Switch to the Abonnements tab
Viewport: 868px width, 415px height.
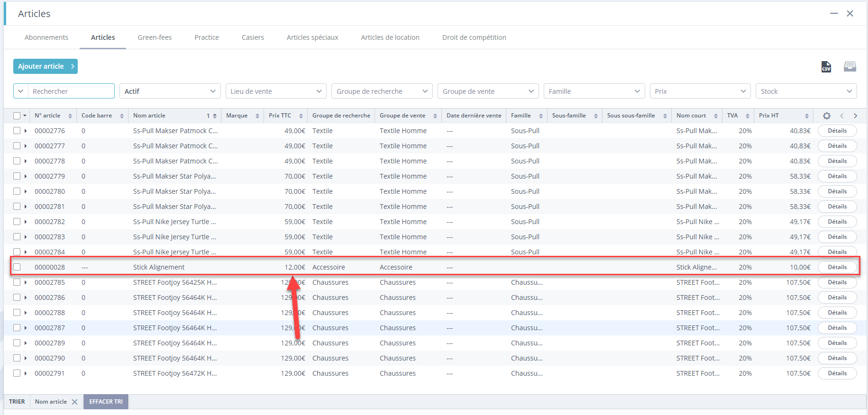pyautogui.click(x=46, y=37)
